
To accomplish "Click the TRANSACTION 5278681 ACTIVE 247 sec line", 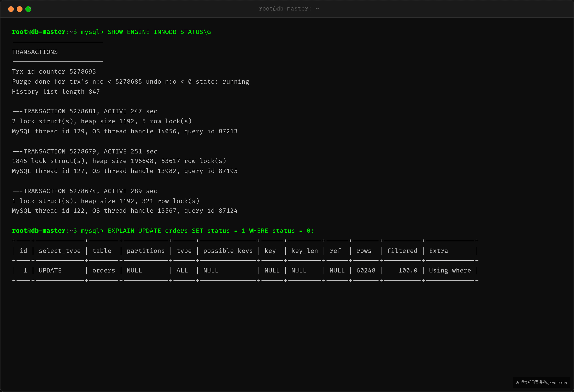I will [85, 111].
